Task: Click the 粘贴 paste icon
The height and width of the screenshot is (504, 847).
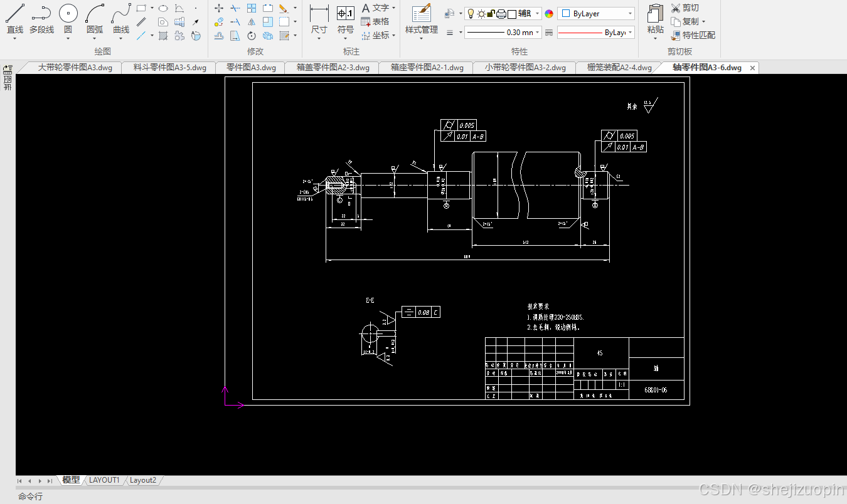Action: (656, 20)
